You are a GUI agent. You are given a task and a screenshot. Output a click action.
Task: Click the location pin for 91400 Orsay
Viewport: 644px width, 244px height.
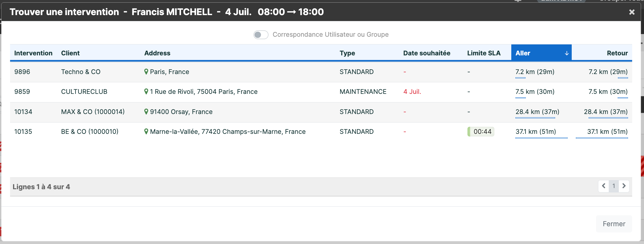(146, 112)
